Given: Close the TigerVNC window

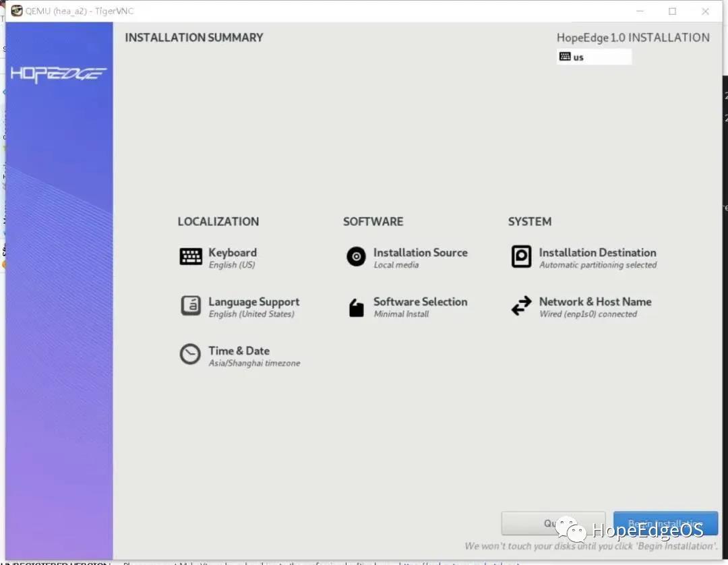Looking at the screenshot, I should 705,11.
